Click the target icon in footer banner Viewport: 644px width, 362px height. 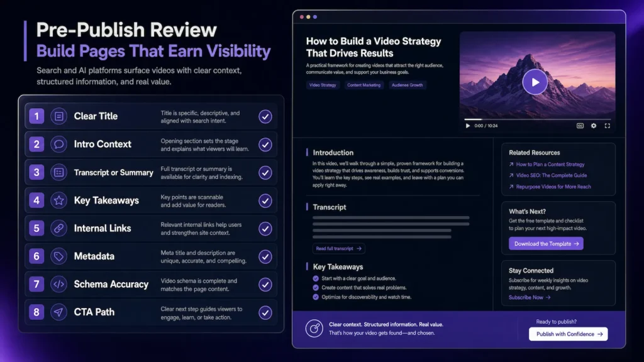pos(314,329)
